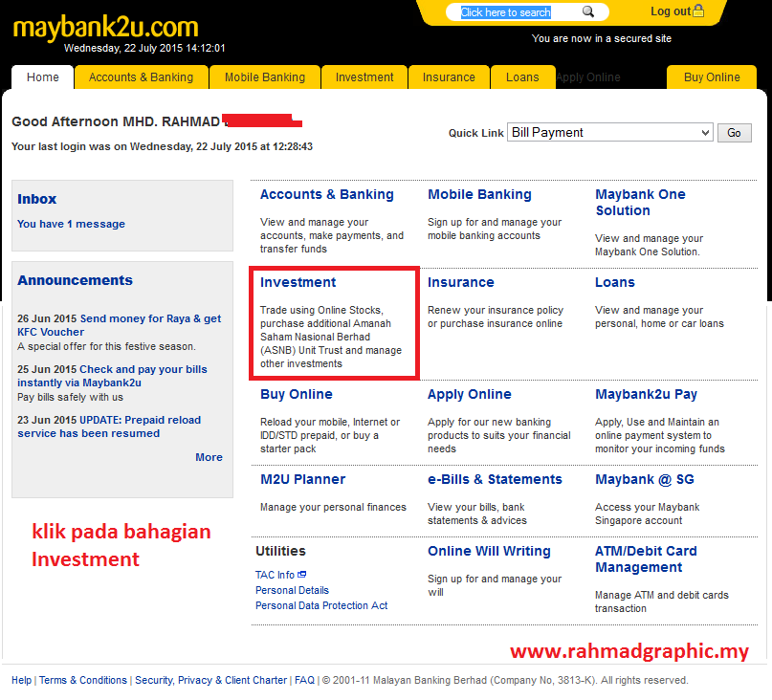772x700 pixels.
Task: Open the Mobile Banking tab
Action: 265,77
